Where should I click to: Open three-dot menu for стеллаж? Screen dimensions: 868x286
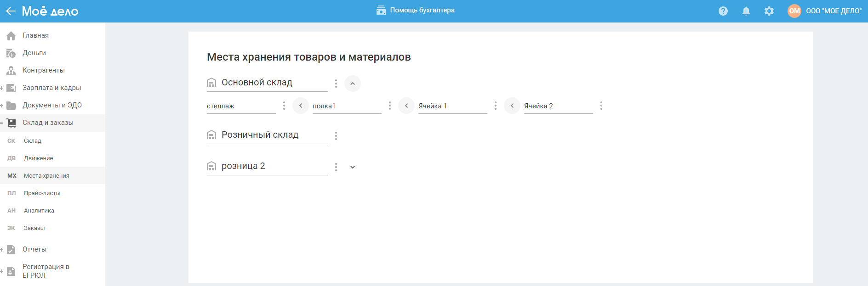(x=284, y=106)
